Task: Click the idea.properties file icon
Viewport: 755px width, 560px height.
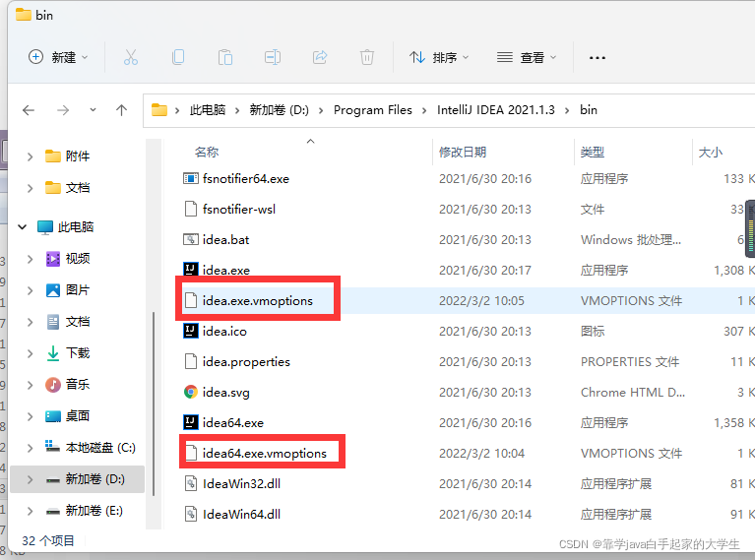Action: [191, 361]
